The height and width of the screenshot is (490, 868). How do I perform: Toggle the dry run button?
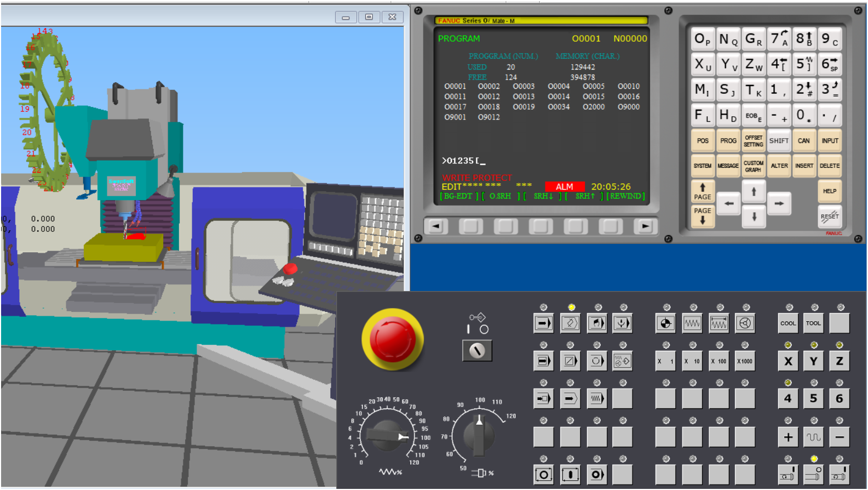pyautogui.click(x=597, y=398)
